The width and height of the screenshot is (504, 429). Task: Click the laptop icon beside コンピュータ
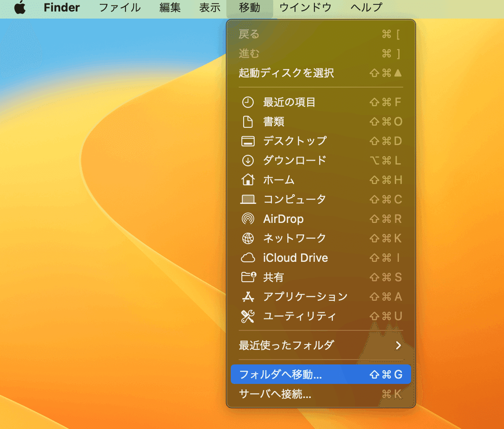[248, 199]
